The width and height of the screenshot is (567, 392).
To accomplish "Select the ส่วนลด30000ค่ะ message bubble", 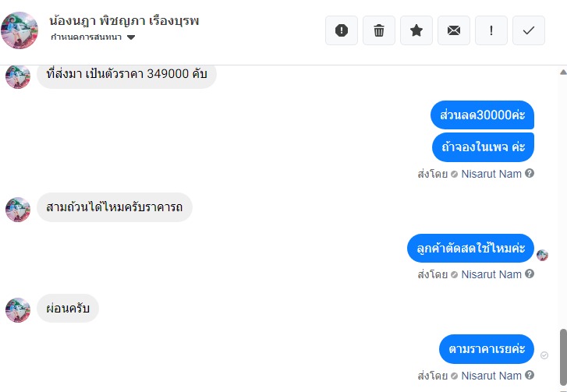I will 482,115.
